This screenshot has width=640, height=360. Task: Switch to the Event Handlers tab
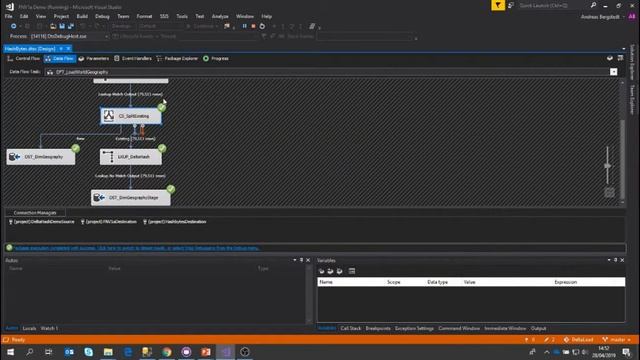click(133, 58)
